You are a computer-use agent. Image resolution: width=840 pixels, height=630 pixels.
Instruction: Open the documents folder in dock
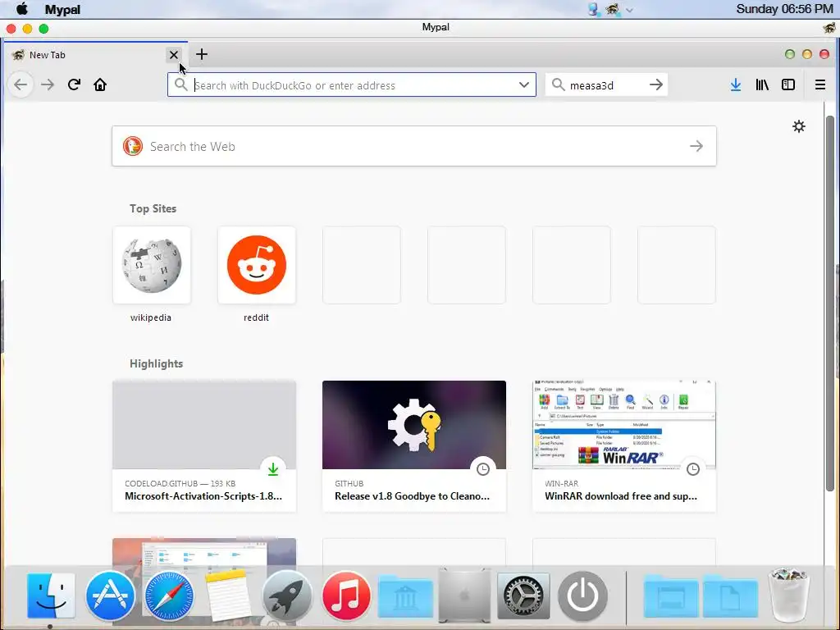tap(729, 597)
